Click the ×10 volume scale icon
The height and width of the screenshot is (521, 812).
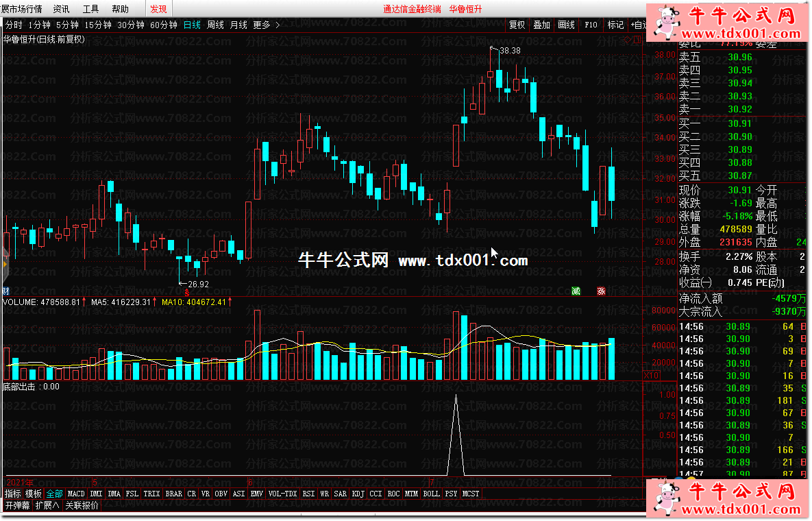tap(650, 376)
